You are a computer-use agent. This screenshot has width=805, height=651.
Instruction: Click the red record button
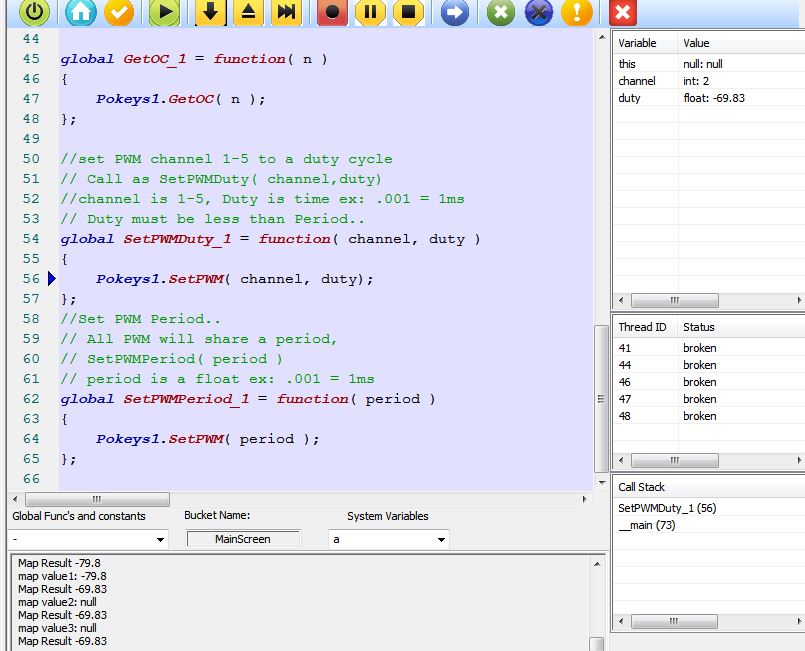point(332,12)
